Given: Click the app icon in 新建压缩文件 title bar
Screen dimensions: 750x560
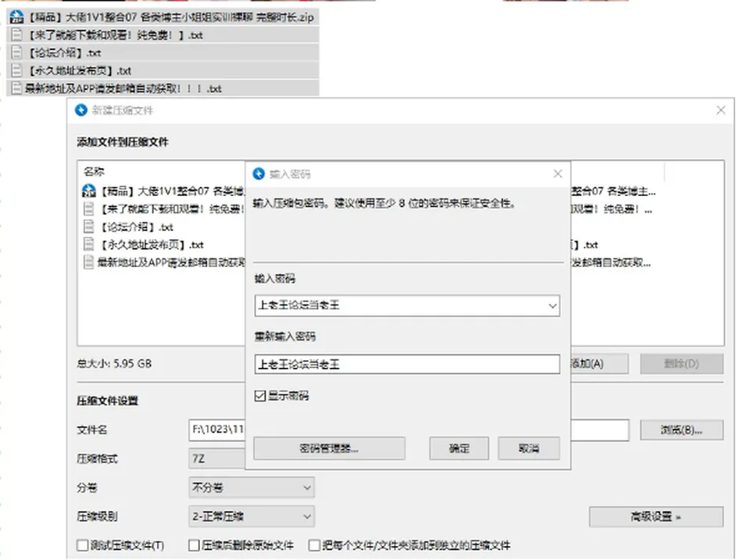Looking at the screenshot, I should [81, 110].
